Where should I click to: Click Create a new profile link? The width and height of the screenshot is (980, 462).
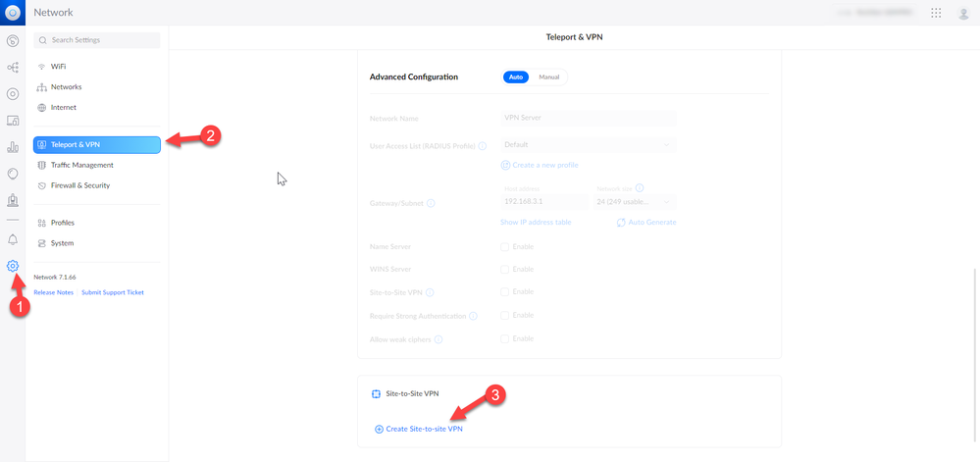[x=540, y=165]
